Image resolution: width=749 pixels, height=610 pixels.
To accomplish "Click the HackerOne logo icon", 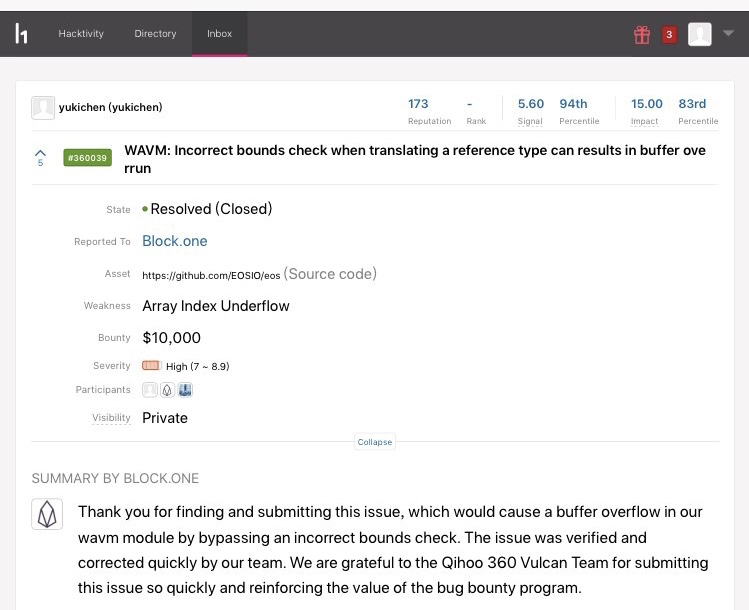I will click(22, 34).
